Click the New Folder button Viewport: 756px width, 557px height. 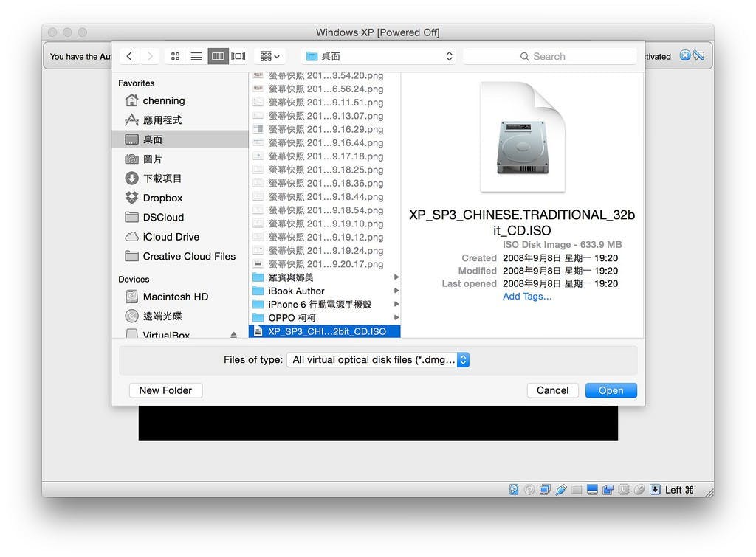[x=165, y=390]
